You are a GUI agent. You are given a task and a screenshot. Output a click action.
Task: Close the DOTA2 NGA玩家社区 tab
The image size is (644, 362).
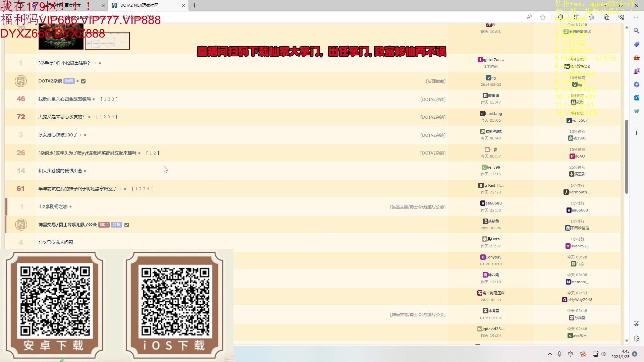point(183,5)
